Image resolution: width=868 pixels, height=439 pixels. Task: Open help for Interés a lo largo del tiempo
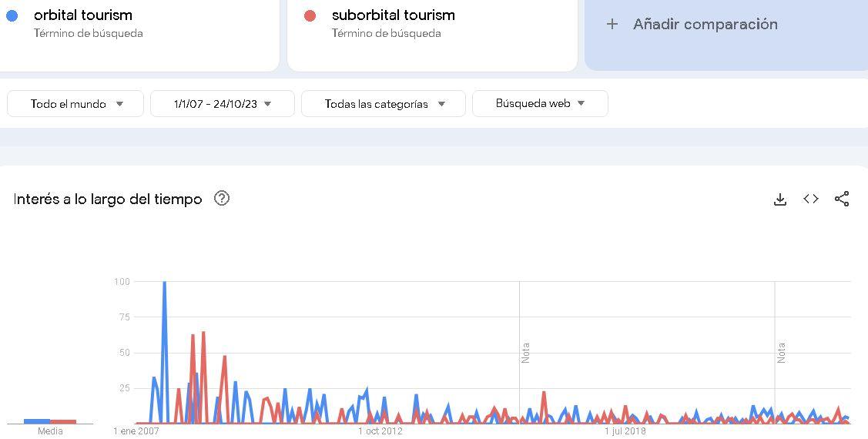[222, 198]
